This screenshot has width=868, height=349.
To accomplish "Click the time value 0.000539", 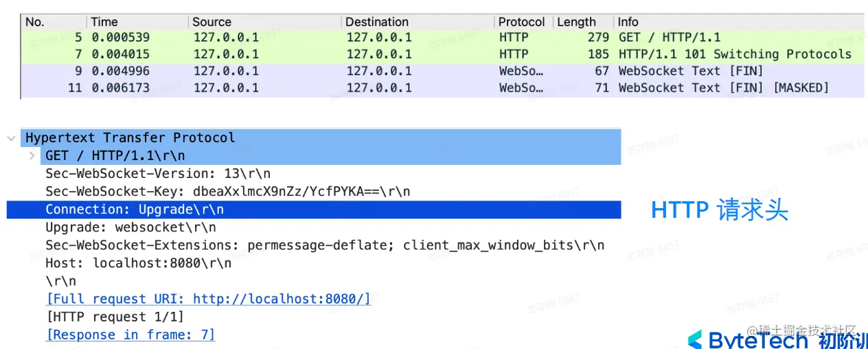I will [120, 38].
